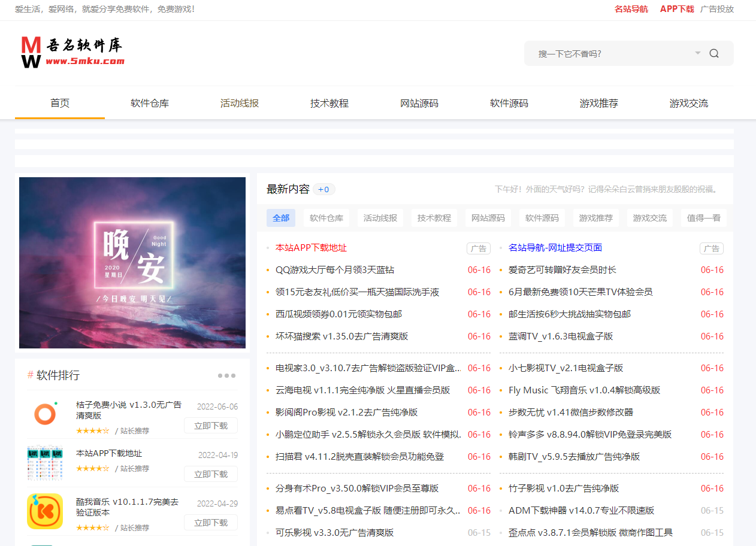This screenshot has height=546, width=756.
Task: Select the 游戏交流 filter tab in 最新内容
Action: click(650, 218)
